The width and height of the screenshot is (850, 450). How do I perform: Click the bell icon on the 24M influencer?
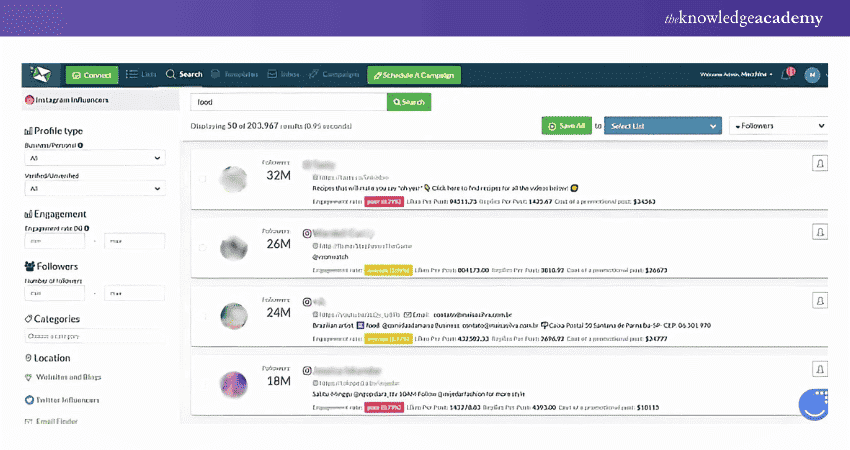(x=820, y=299)
